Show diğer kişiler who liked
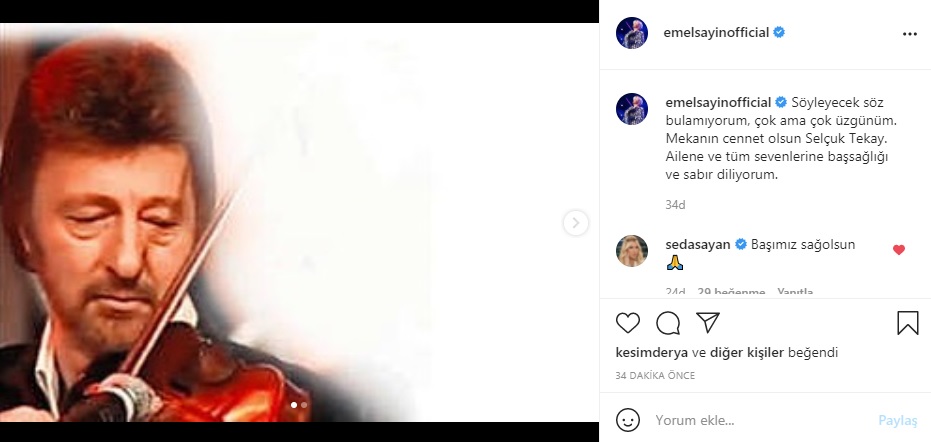This screenshot has height=442, width=931. click(746, 352)
